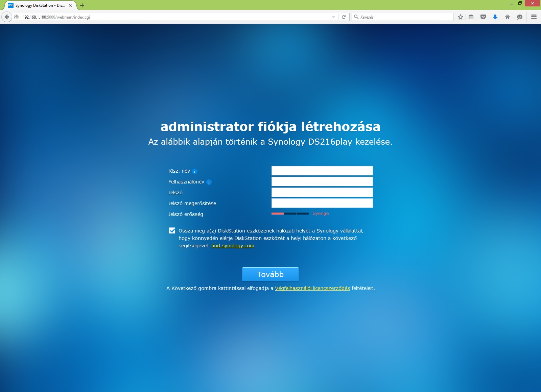Click the Gyenge strength label
Viewport: 541px width, 392px height.
point(321,214)
